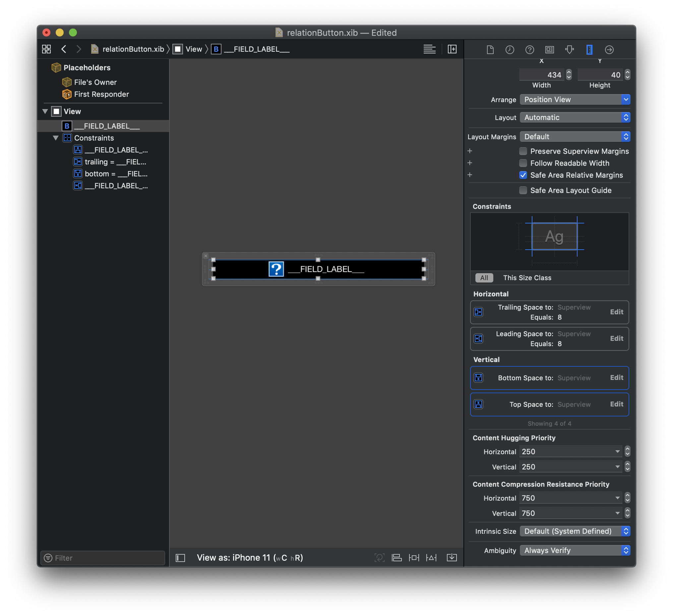
Task: Open the Embed In menu icon
Action: [452, 558]
